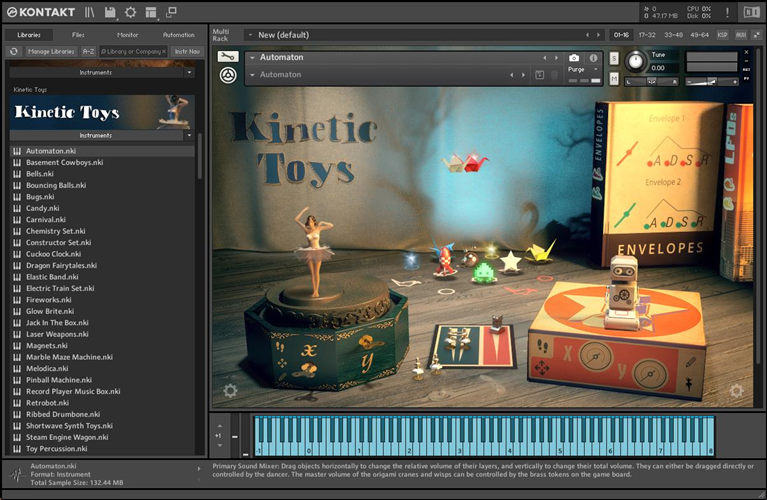Select Carnival.nki in the instrument list
This screenshot has height=500, width=767.
[46, 219]
